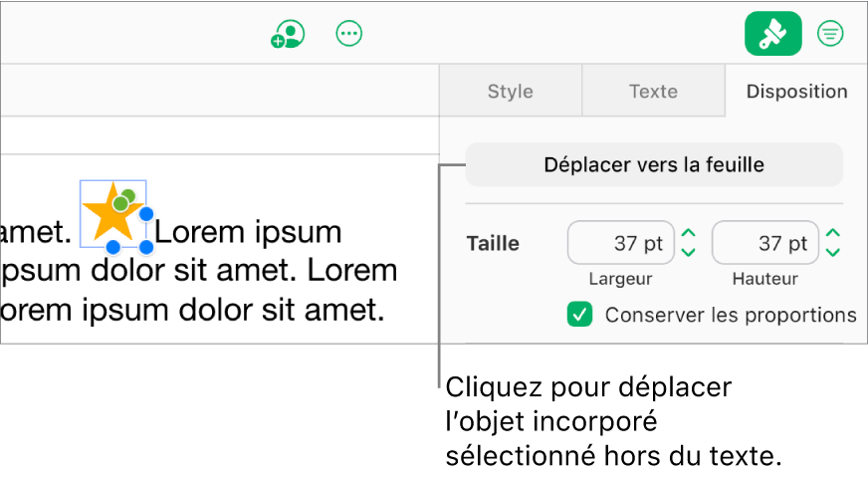The image size is (868, 482).
Task: Decrease Hauteur with the down arrow
Action: coord(833,252)
